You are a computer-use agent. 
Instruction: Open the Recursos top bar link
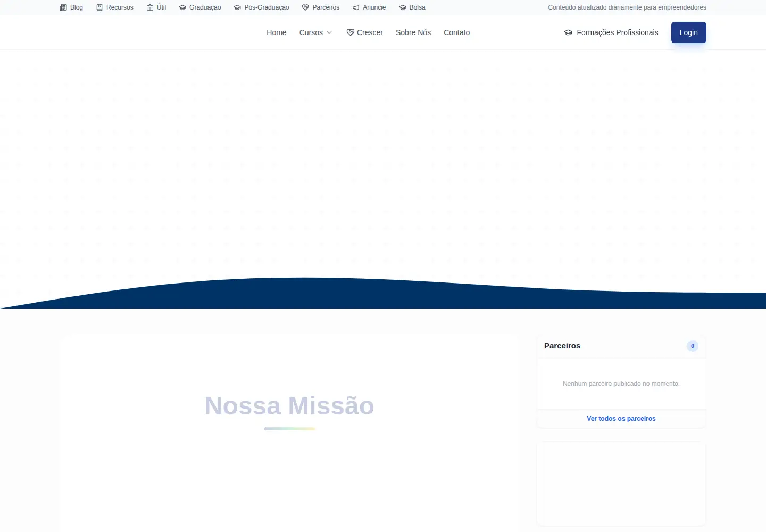tap(115, 7)
